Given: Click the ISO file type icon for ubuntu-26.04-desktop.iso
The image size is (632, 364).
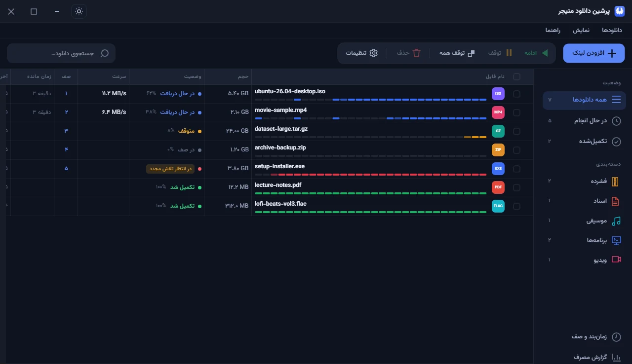Looking at the screenshot, I should click(498, 94).
